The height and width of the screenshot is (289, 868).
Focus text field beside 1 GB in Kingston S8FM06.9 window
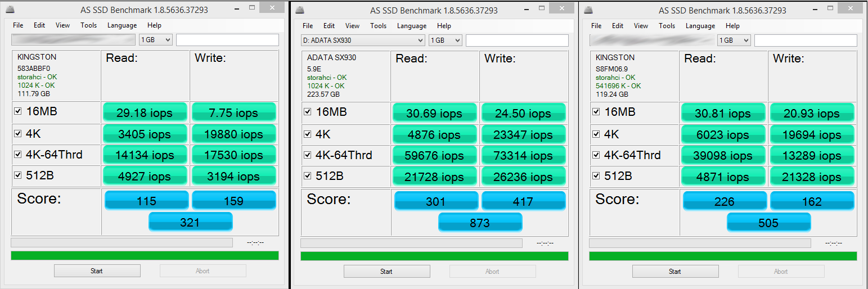806,40
